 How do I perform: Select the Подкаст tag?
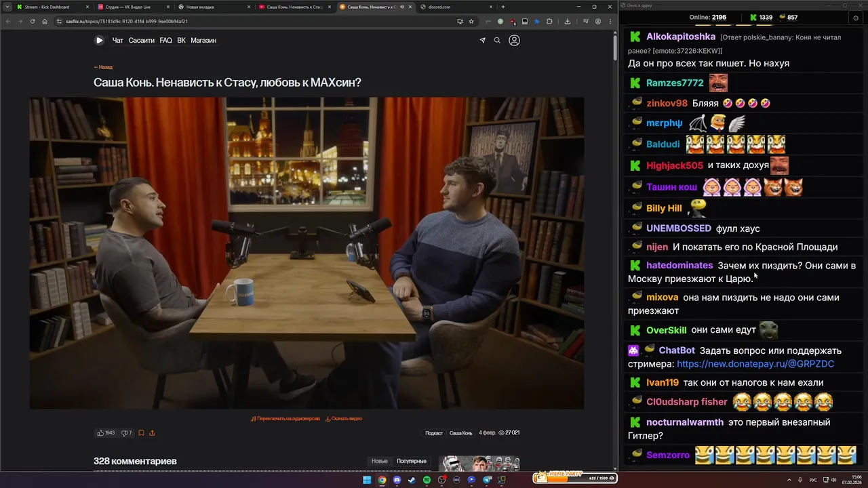(x=434, y=433)
